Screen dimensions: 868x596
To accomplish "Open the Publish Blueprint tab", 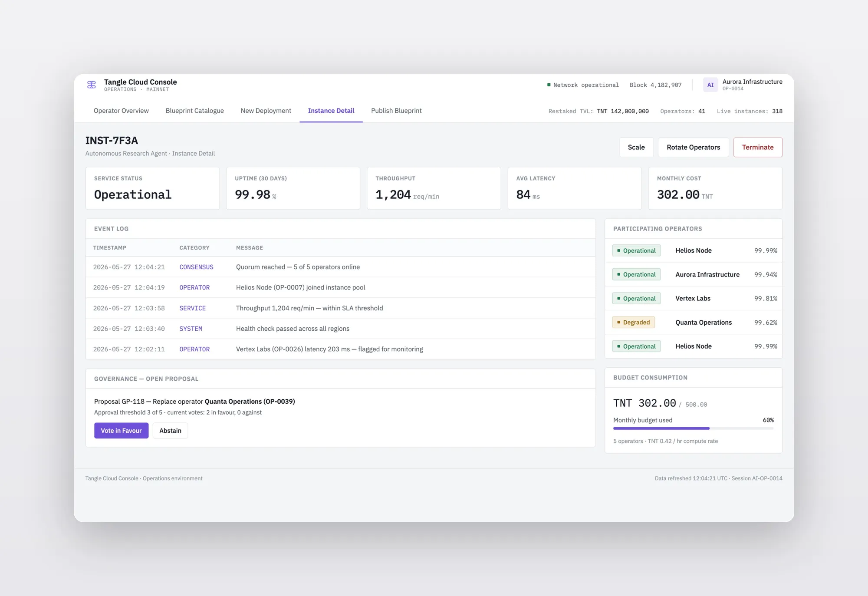I will (396, 111).
